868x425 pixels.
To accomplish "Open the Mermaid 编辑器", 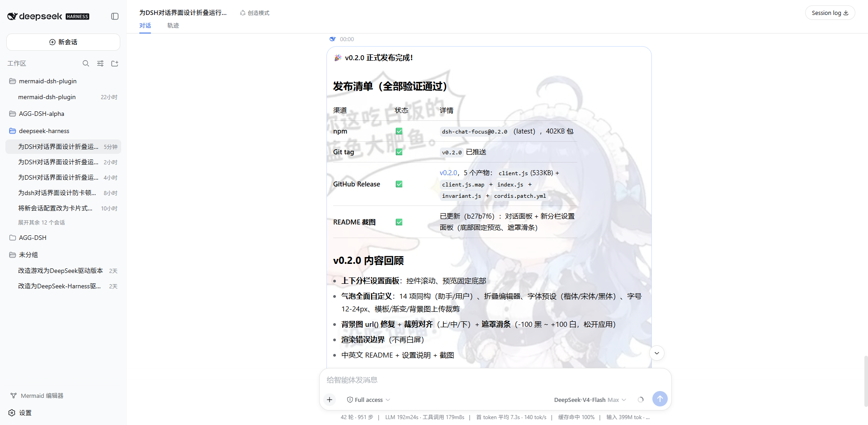I will 37,396.
